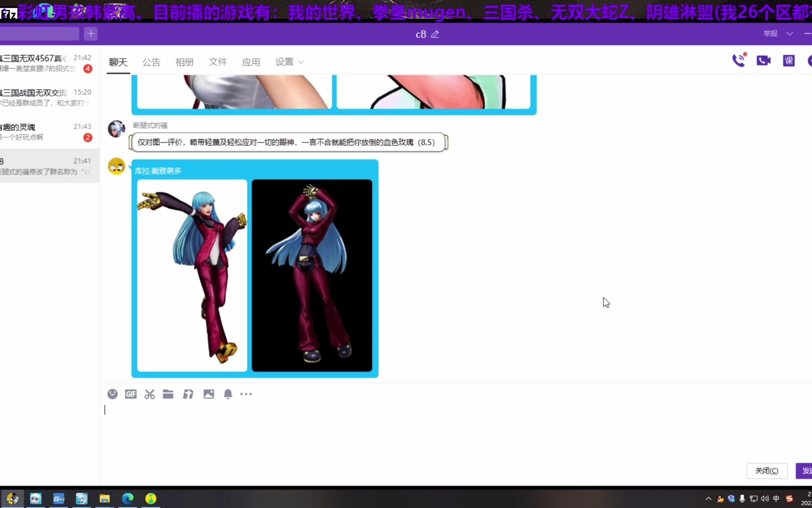Viewport: 812px width, 508px height.
Task: Open the emoji picker in chat toolbar
Action: 112,394
